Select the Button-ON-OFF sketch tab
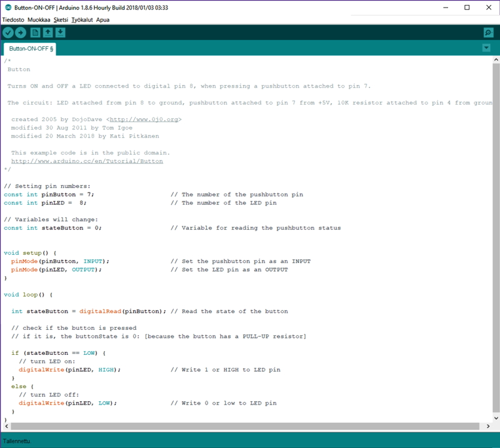This screenshot has height=448, width=500. pyautogui.click(x=30, y=49)
